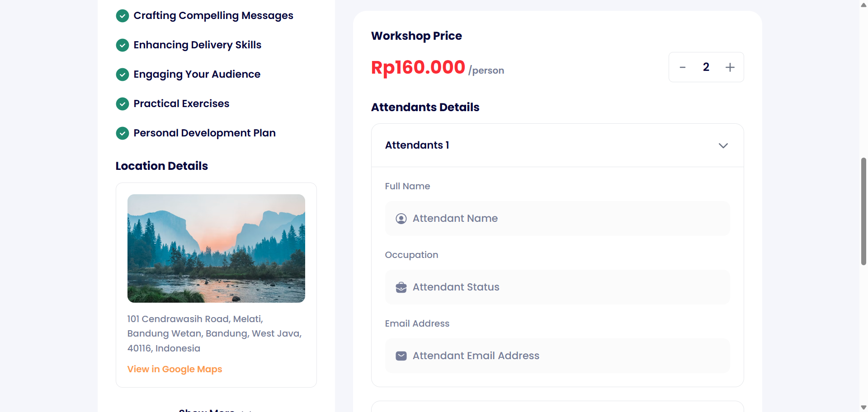Click the location landscape photo
The image size is (868, 412).
click(216, 248)
